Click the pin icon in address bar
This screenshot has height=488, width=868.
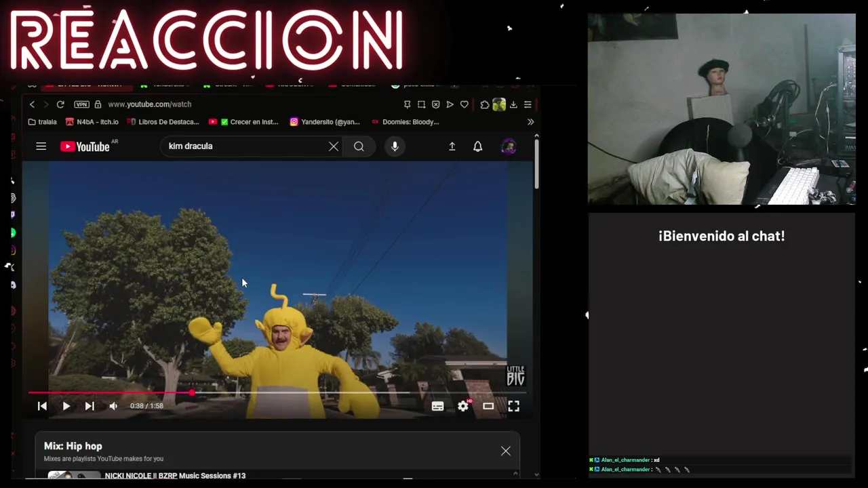(407, 104)
